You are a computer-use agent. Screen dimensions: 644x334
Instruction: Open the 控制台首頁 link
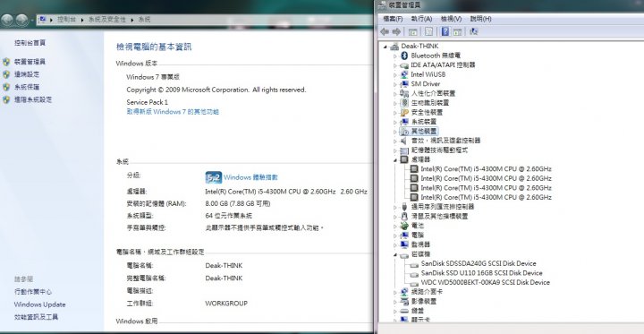click(x=30, y=43)
